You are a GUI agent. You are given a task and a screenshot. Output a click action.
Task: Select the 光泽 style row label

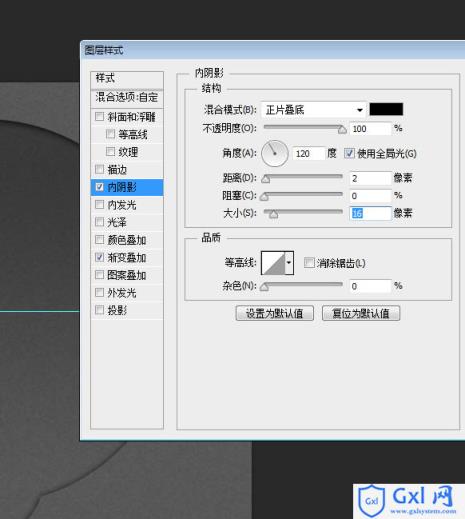click(117, 222)
